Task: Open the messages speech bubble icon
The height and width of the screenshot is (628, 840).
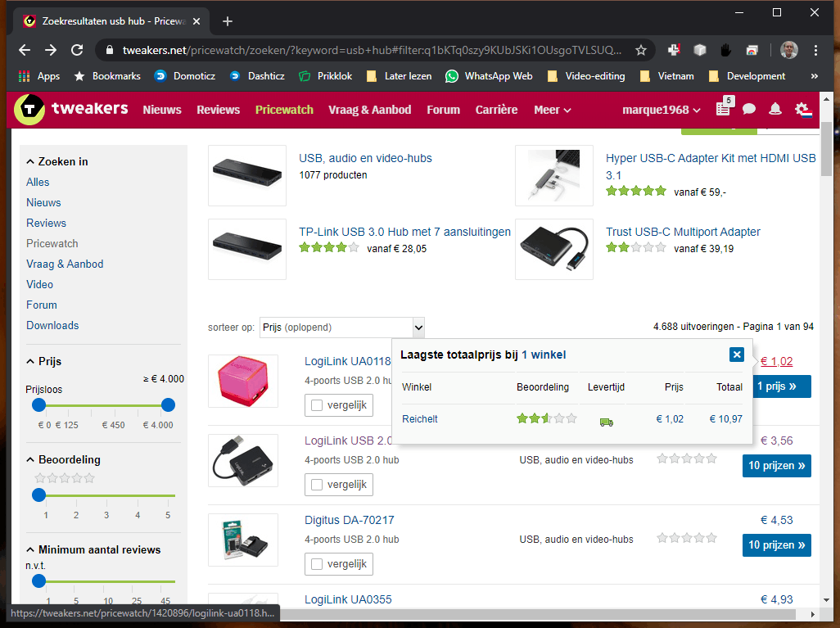Action: [749, 110]
